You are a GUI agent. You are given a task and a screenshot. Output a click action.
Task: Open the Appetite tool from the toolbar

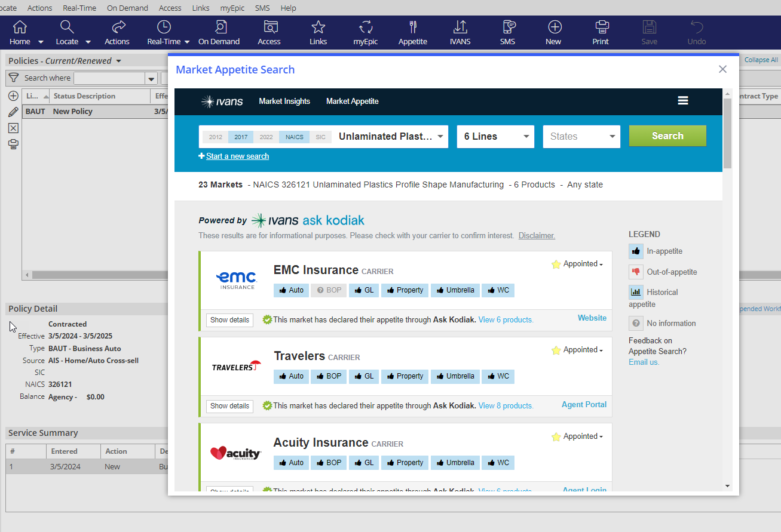click(x=412, y=32)
